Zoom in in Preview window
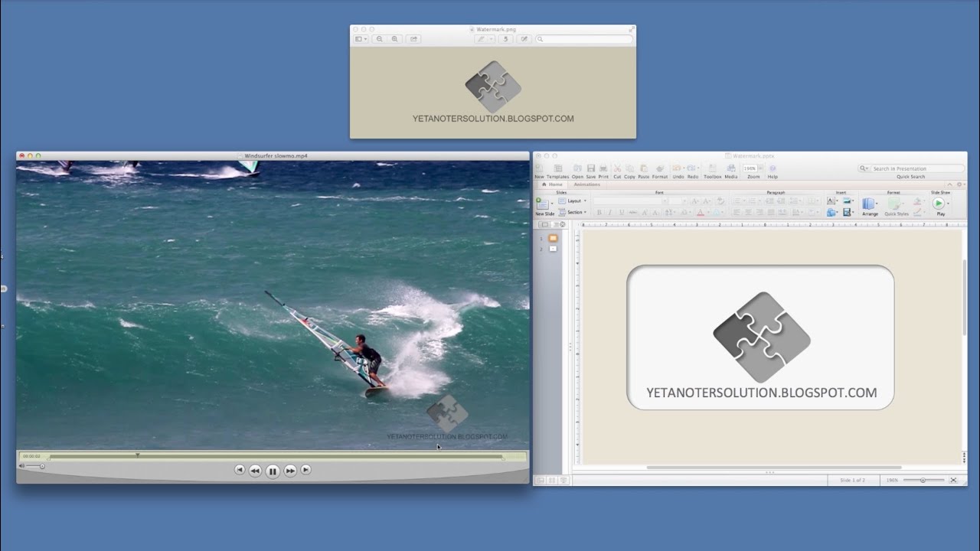The image size is (980, 551). click(x=395, y=39)
